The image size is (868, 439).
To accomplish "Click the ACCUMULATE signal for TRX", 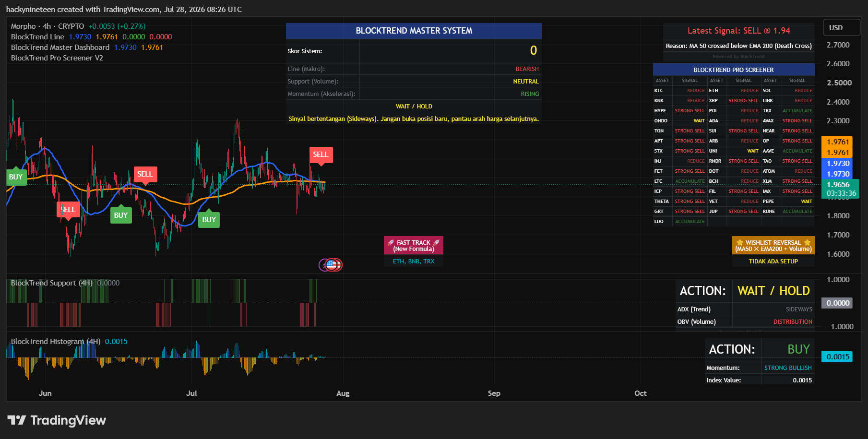I will tap(797, 110).
